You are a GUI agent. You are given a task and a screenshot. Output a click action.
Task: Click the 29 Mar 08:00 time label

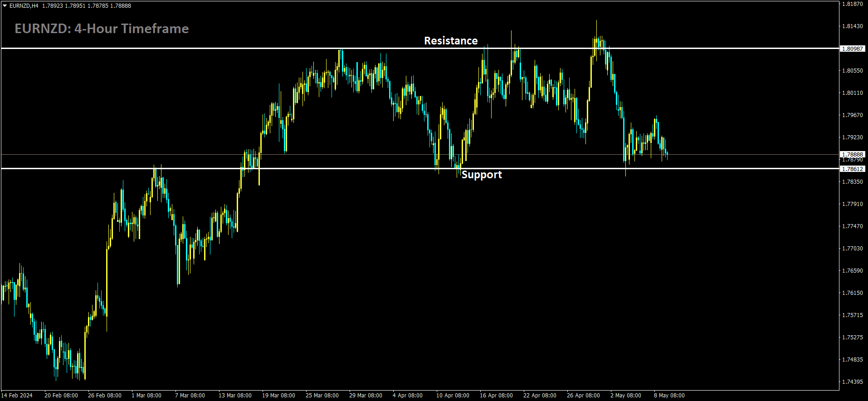coord(366,395)
